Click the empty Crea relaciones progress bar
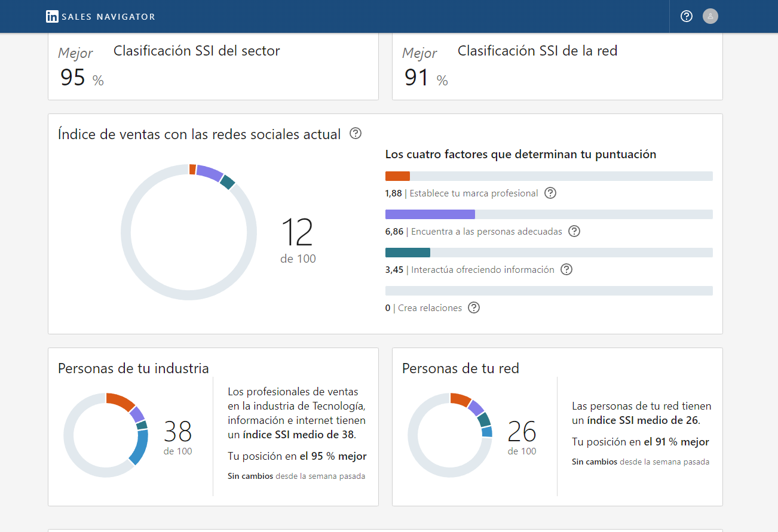 [x=549, y=291]
